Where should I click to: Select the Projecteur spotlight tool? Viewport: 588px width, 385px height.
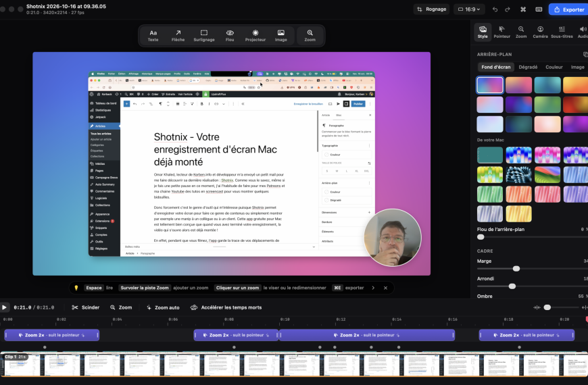255,36
